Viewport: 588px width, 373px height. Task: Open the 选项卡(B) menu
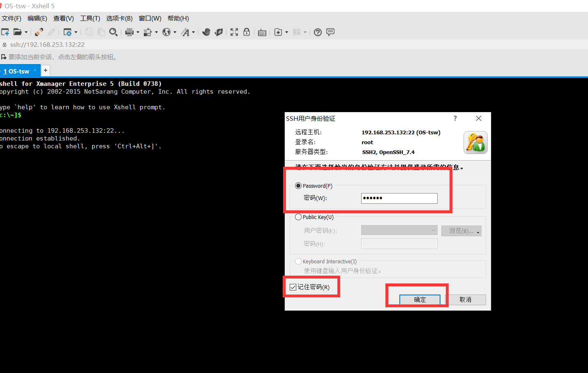(120, 18)
